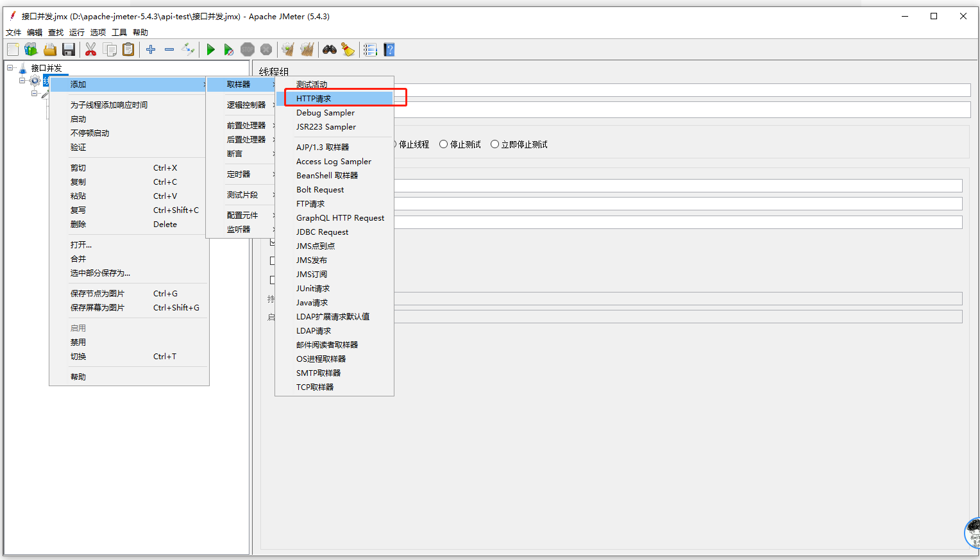
Task: Select the 接口并发 tree row
Action: (47, 68)
